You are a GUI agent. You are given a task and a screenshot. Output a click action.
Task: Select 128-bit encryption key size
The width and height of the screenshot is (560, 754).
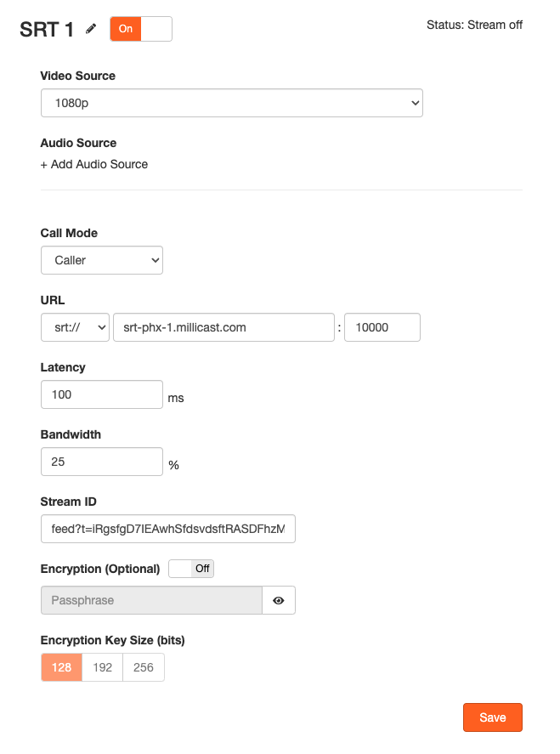pos(61,667)
